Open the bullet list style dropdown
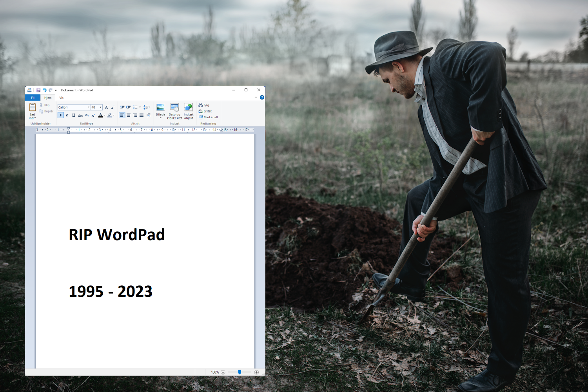 tap(140, 107)
